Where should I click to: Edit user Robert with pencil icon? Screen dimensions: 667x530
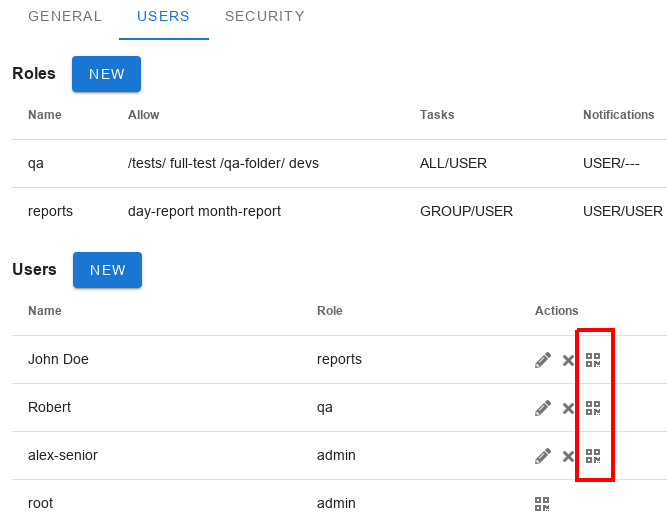pyautogui.click(x=543, y=408)
